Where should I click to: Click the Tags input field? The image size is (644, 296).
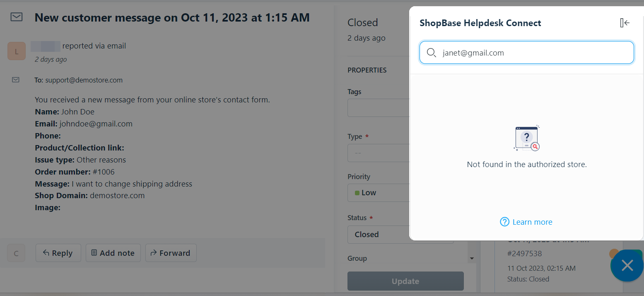pyautogui.click(x=379, y=108)
